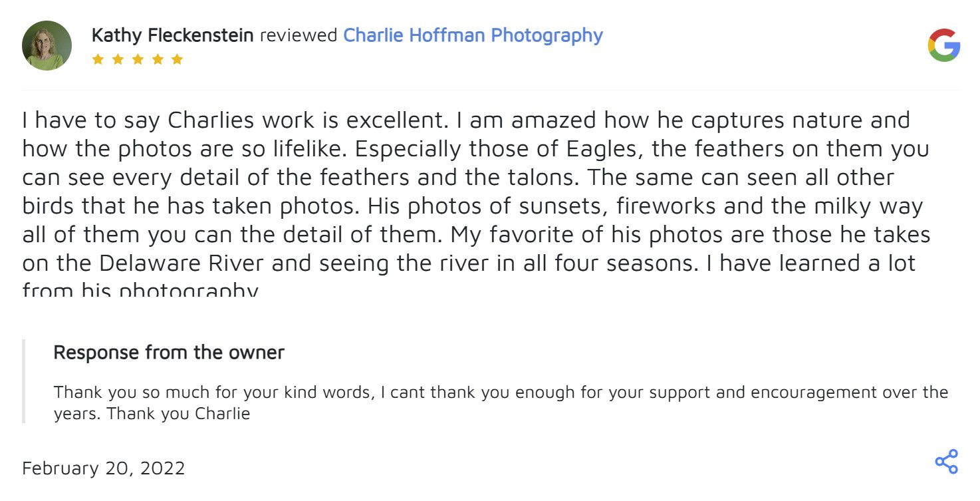Click the gray quote bar beside the response

point(24,381)
